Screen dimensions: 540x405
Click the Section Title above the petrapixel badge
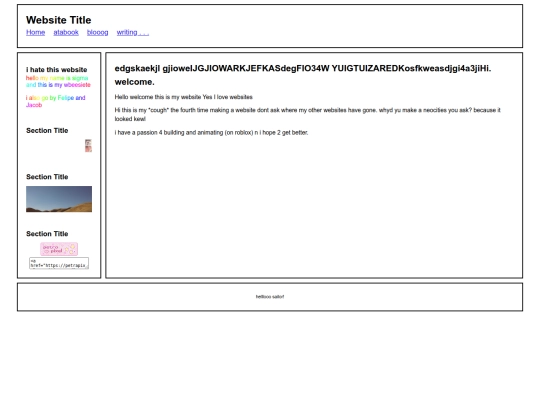point(47,234)
